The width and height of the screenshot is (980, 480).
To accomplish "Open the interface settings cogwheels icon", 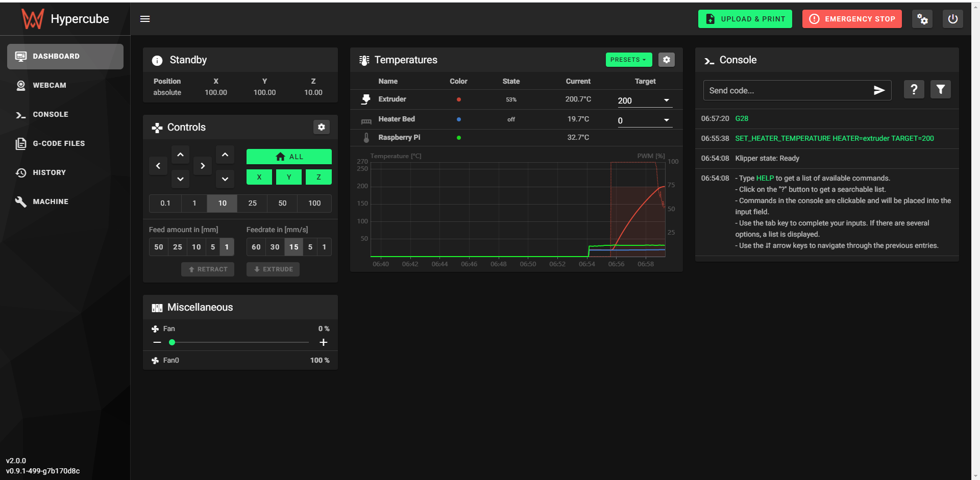I will point(922,19).
